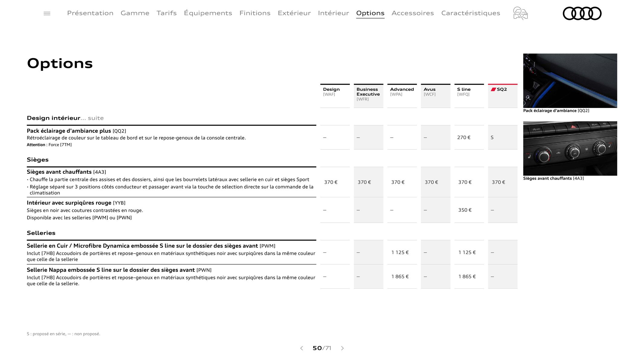The height and width of the screenshot is (362, 644).
Task: Select the Design [WAF] column header
Action: (335, 96)
